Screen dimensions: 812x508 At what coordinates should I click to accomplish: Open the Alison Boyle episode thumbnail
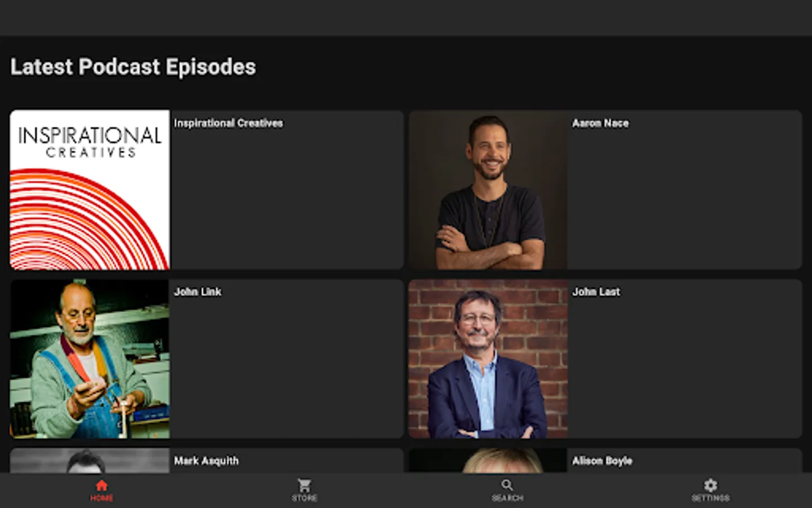click(488, 461)
